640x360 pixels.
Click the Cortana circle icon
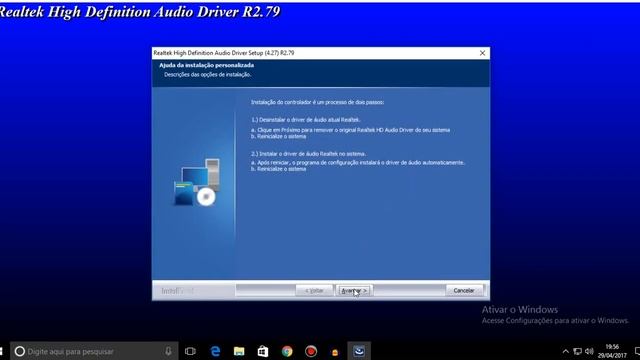pos(20,351)
